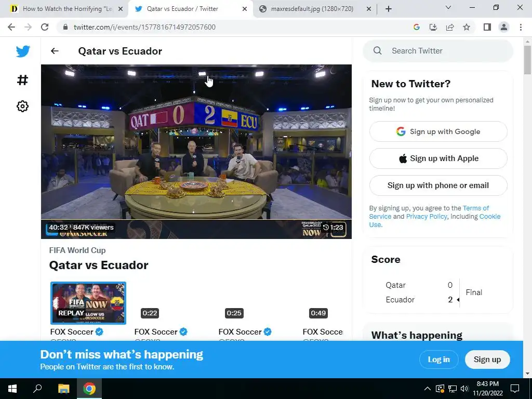Open the tab search dropdown chevron
Image resolution: width=532 pixels, height=399 pixels.
click(448, 7)
